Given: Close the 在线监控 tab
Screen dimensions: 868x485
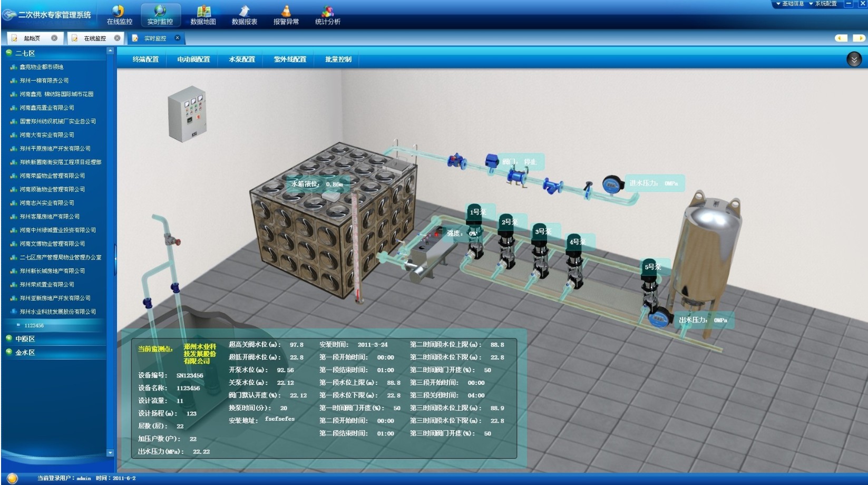Looking at the screenshot, I should pos(117,38).
